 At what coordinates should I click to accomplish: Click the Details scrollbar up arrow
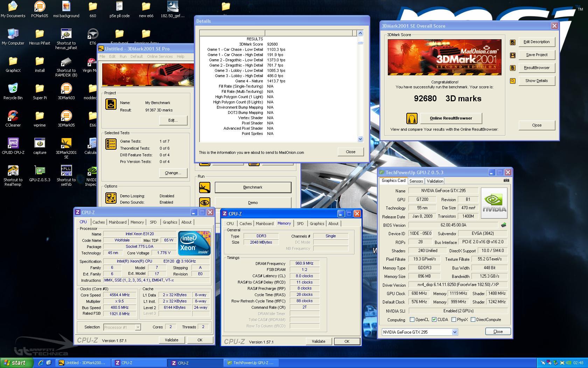(360, 33)
